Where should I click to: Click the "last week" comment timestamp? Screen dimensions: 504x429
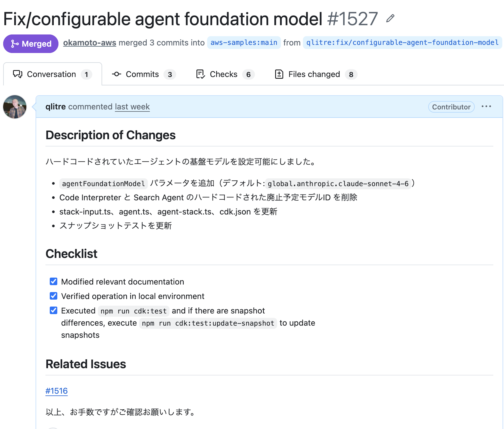pyautogui.click(x=132, y=107)
